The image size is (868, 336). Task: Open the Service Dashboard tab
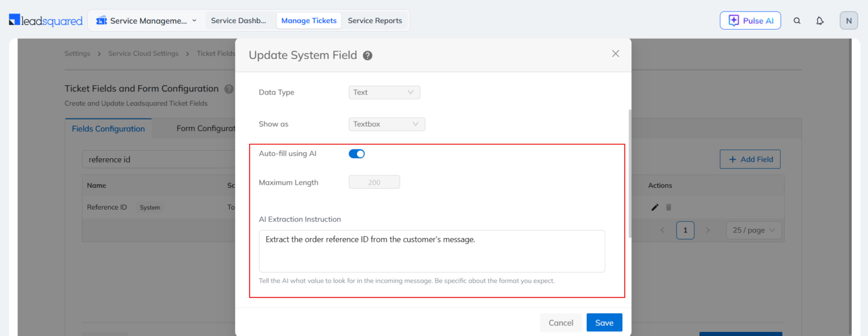(238, 20)
